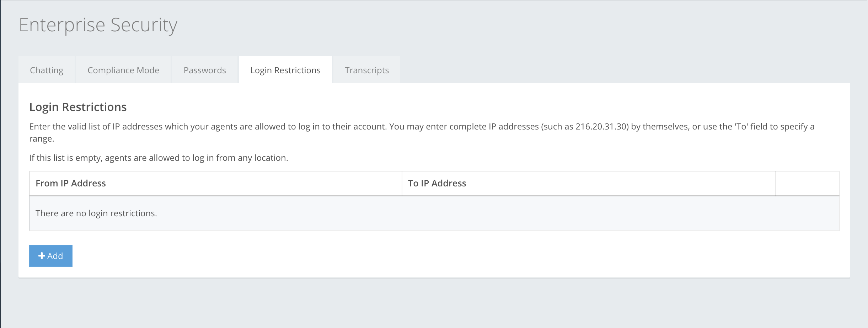
Task: Select the 'There are no login restrictions' row
Action: click(96, 213)
